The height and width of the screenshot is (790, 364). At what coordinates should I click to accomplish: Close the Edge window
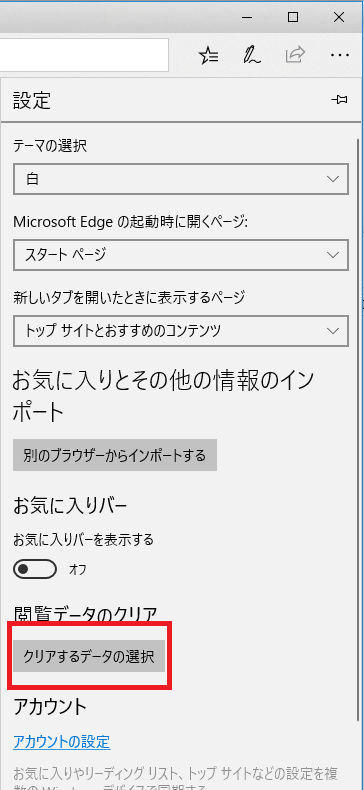339,17
